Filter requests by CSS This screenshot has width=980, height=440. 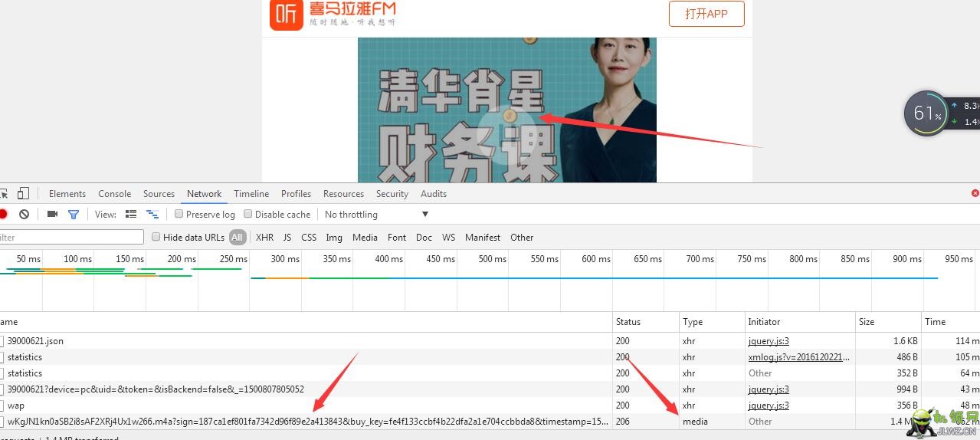click(x=309, y=238)
